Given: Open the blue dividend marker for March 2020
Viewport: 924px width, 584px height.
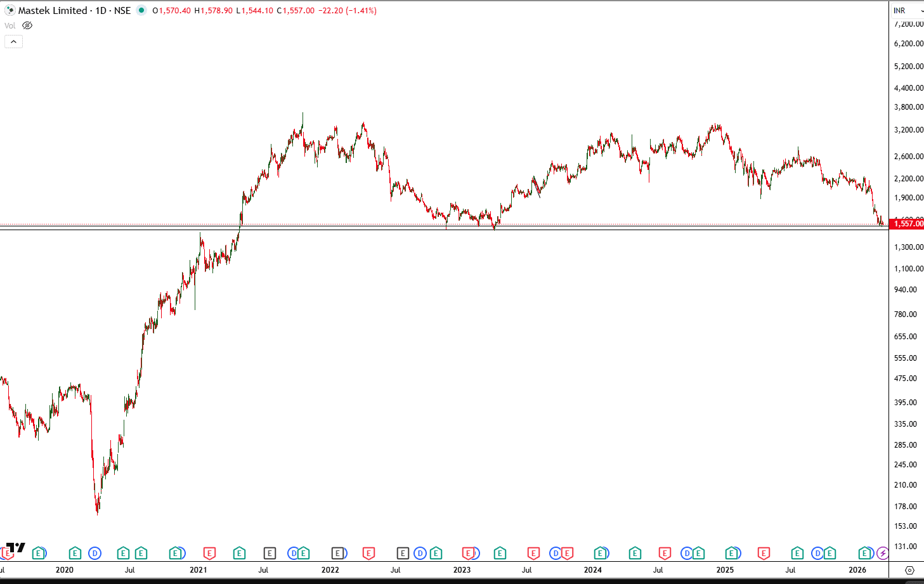Looking at the screenshot, I should 94,554.
